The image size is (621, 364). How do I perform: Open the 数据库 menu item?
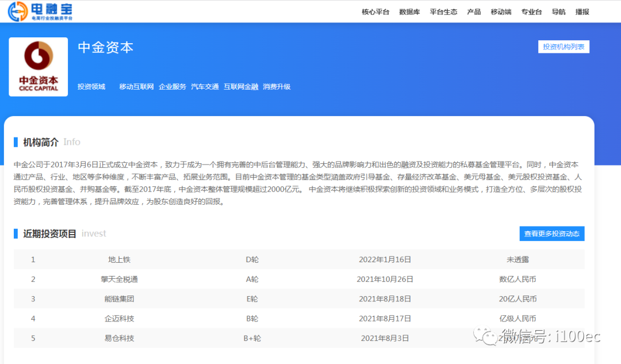pos(409,12)
